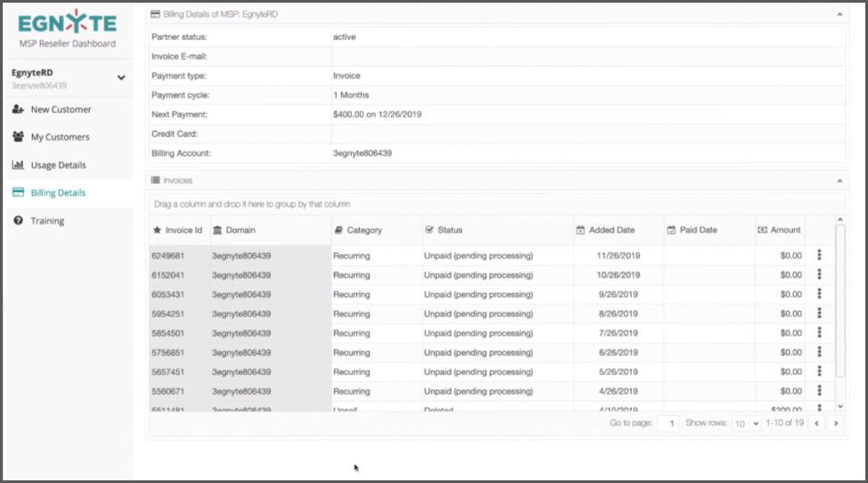Click the Status column checkmark icon
The width and height of the screenshot is (868, 483).
430,230
